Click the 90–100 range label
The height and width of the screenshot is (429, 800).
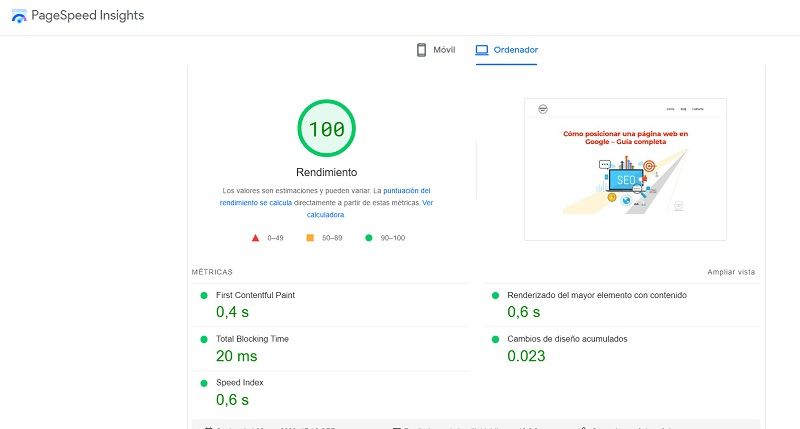tap(393, 238)
